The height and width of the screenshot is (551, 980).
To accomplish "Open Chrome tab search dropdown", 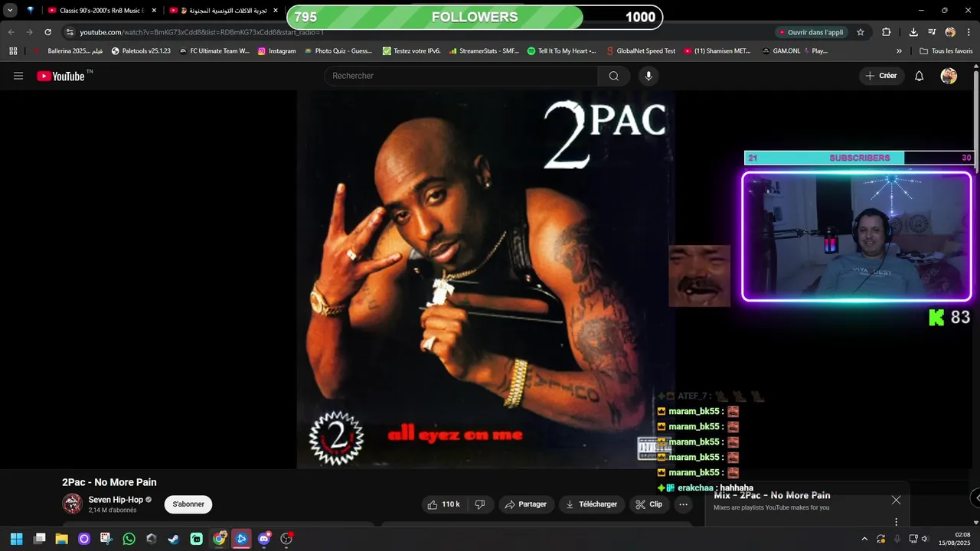I will [10, 11].
